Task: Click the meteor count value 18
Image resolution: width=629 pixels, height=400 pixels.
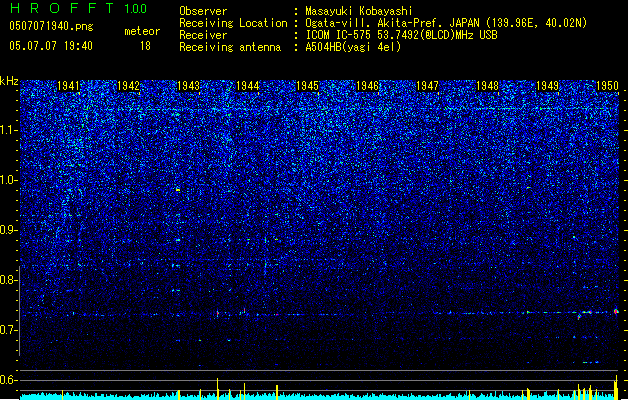Action: point(145,46)
